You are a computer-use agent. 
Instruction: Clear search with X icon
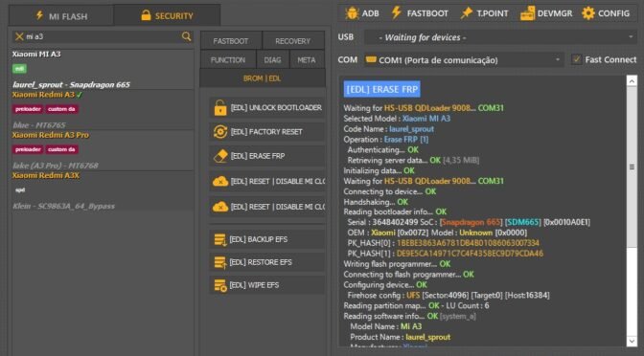(x=19, y=36)
